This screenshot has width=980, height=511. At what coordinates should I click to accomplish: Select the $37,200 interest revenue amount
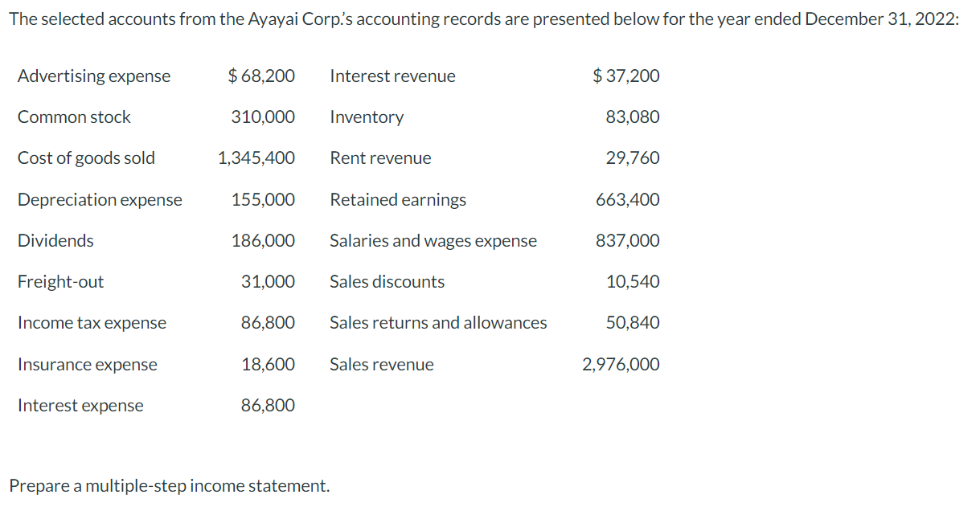(625, 76)
